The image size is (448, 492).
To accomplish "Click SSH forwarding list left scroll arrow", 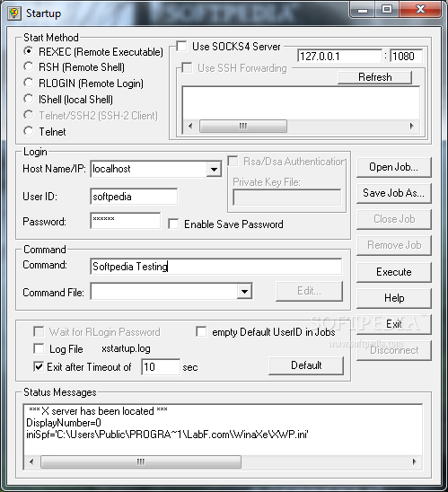I will (x=190, y=126).
